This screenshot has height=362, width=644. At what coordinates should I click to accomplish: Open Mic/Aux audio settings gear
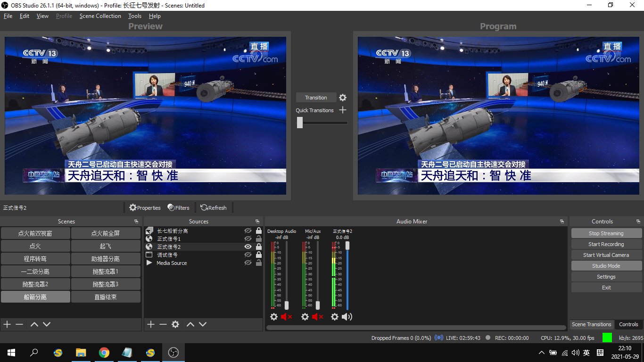[305, 317]
